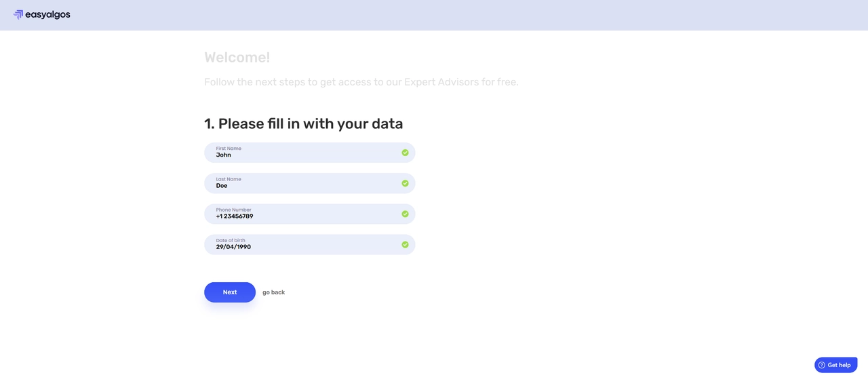Click the green checkmark in Date of birth field
This screenshot has height=386, width=868.
tap(405, 244)
